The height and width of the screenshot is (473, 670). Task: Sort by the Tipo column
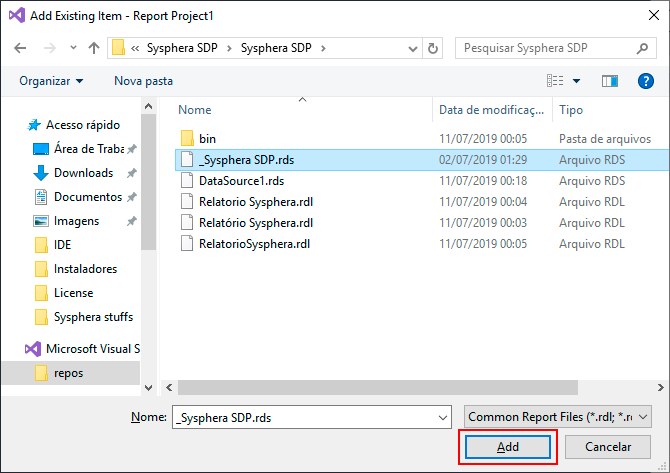[x=571, y=110]
